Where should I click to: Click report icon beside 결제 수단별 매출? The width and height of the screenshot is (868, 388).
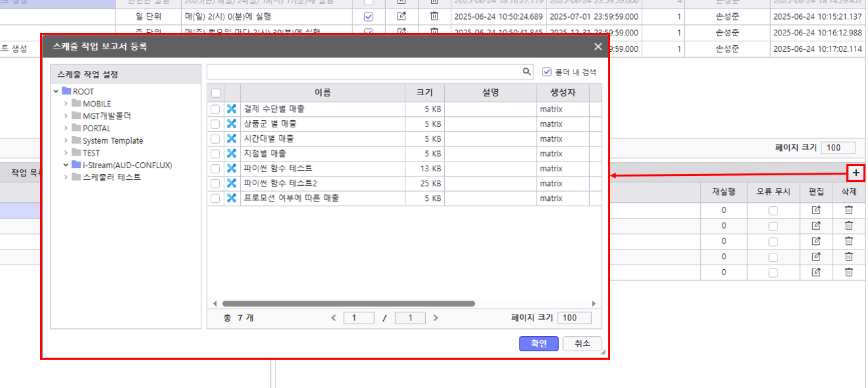tap(232, 109)
